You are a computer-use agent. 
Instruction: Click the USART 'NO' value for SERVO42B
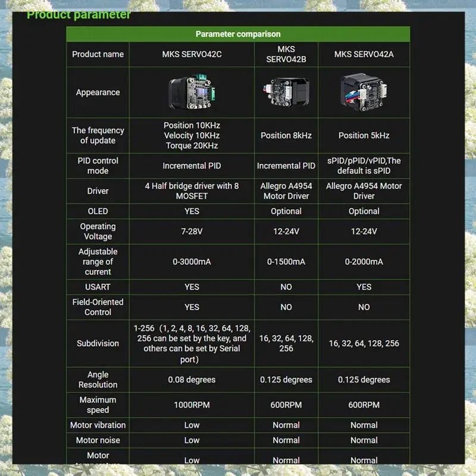[x=286, y=287]
